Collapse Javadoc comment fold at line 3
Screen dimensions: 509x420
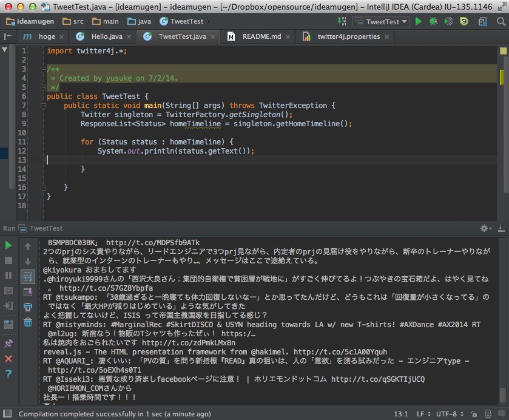pyautogui.click(x=43, y=69)
